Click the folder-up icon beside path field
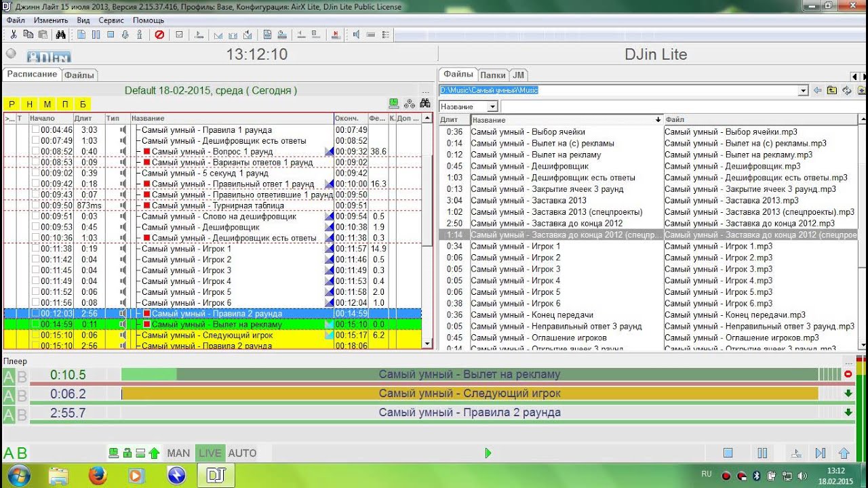This screenshot has width=868, height=488. (832, 90)
